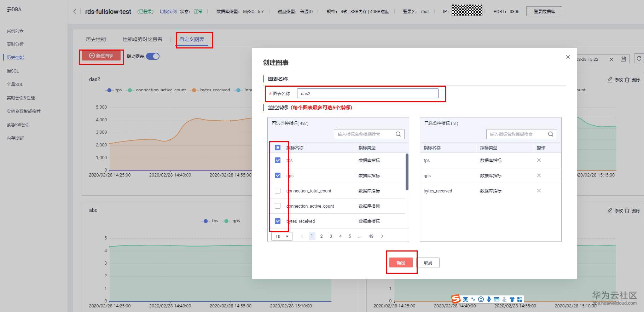Open 实例参数智能推荐 in the sidebar
Screen dimensions: 644x312
pos(24,111)
